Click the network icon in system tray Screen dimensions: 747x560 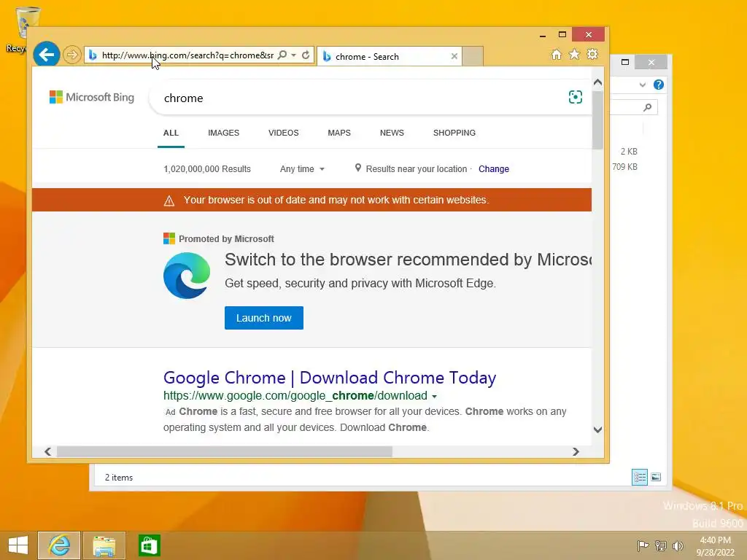pyautogui.click(x=661, y=545)
